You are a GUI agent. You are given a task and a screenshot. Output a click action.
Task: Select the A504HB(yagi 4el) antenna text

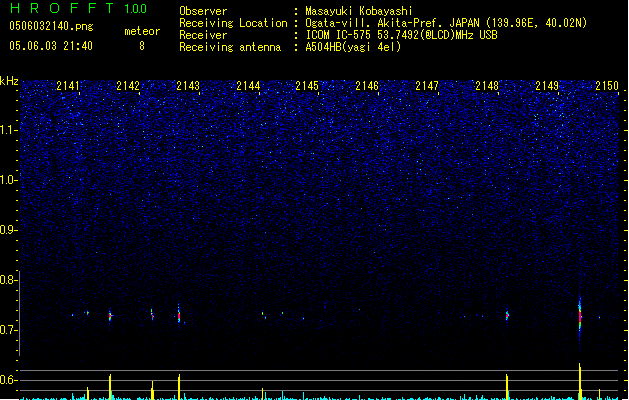pos(353,47)
